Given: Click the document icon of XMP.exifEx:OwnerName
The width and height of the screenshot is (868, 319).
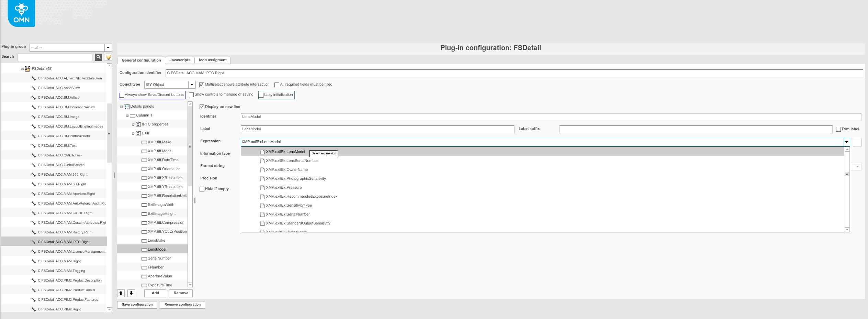Looking at the screenshot, I should (x=262, y=170).
